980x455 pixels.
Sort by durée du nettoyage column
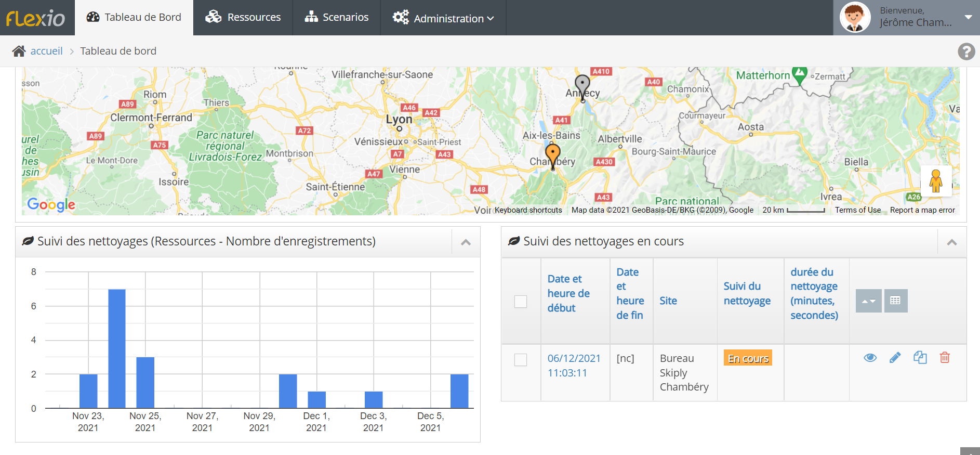click(x=814, y=293)
